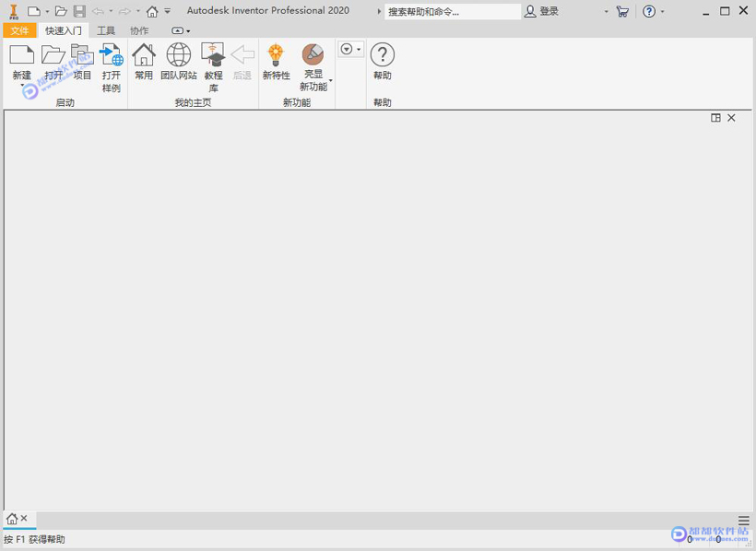Expand the 亮显新功能 dropdown arrow
The width and height of the screenshot is (756, 551).
pos(331,80)
